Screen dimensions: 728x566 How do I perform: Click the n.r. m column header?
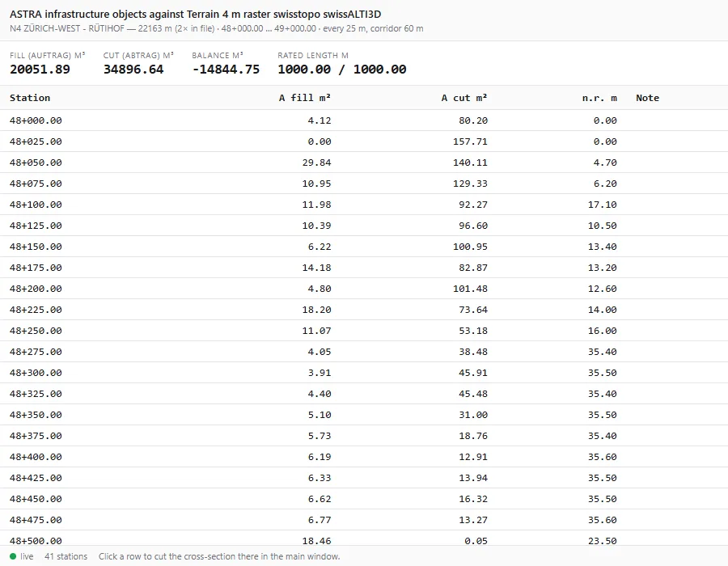(x=599, y=98)
